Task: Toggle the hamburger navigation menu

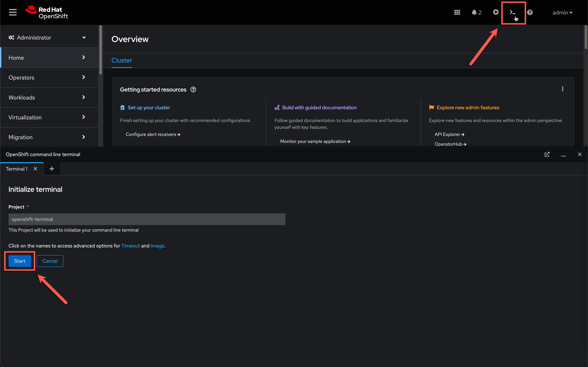Action: tap(13, 12)
